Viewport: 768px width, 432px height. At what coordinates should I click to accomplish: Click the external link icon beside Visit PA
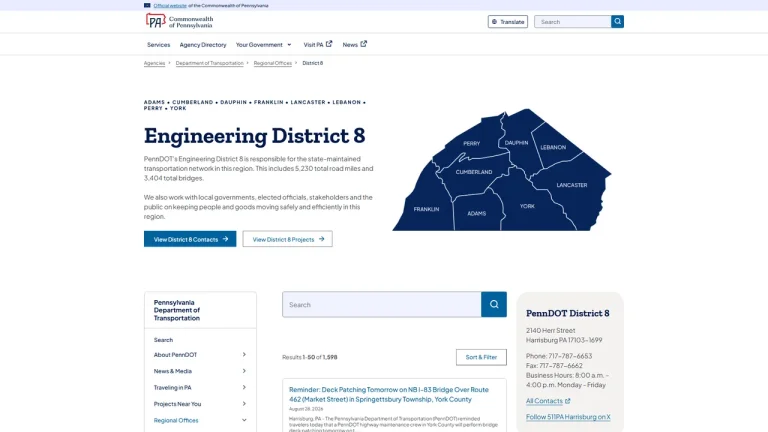[329, 44]
